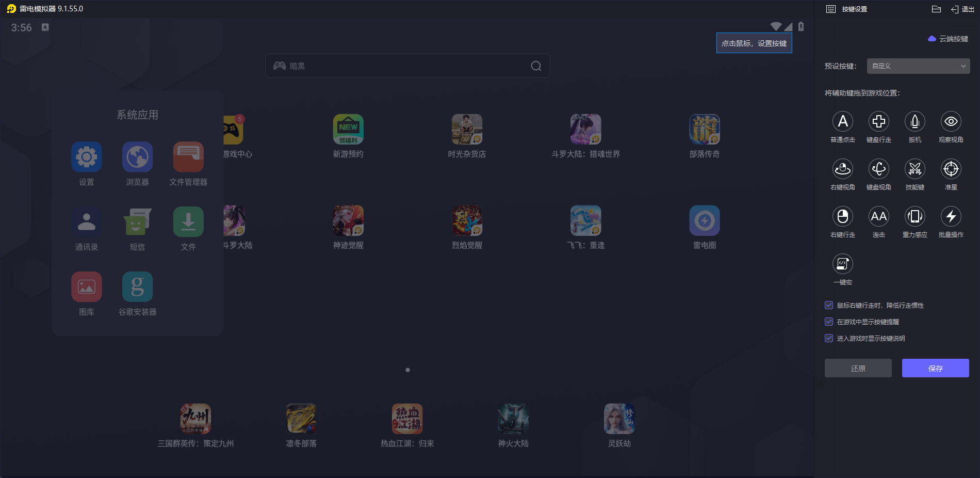The height and width of the screenshot is (478, 980).
Task: Open the 游戏中心 game center app
Action: [234, 130]
